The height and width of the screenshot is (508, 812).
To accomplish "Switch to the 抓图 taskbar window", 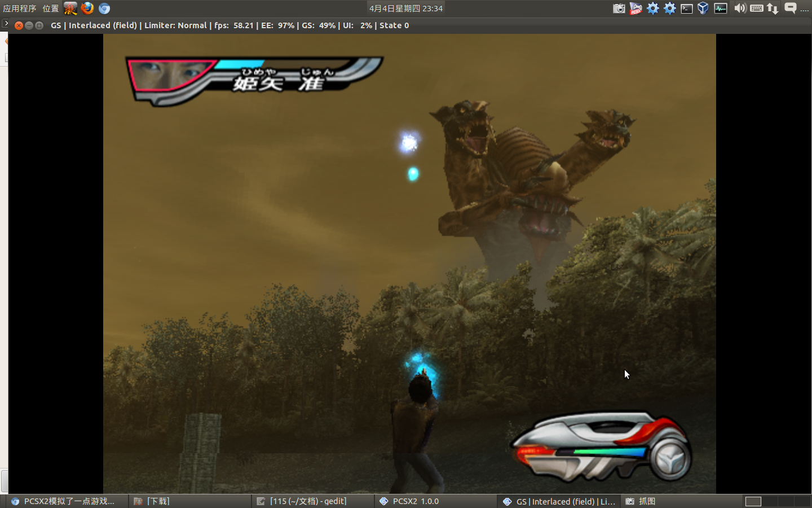I will pos(681,501).
